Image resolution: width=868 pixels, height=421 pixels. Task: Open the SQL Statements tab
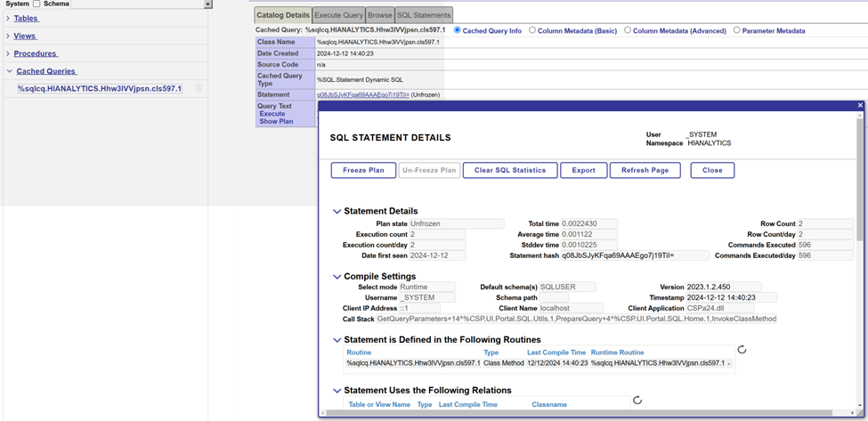click(423, 15)
